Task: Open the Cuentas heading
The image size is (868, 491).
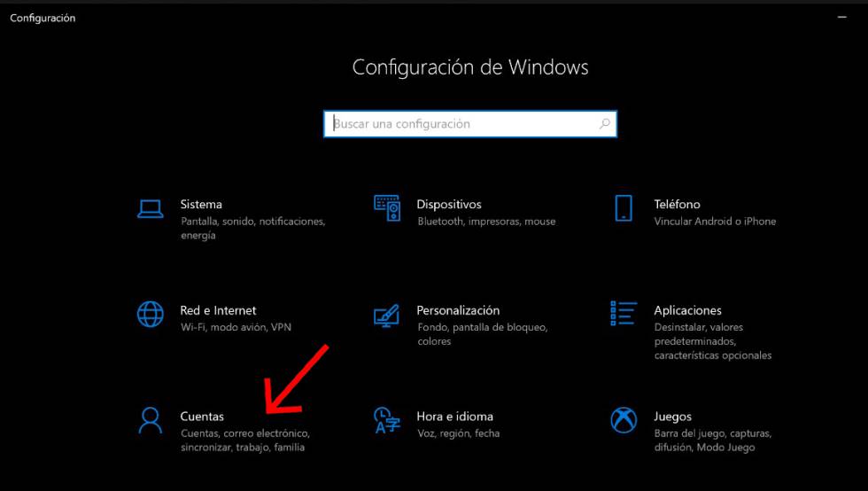Action: pyautogui.click(x=202, y=417)
